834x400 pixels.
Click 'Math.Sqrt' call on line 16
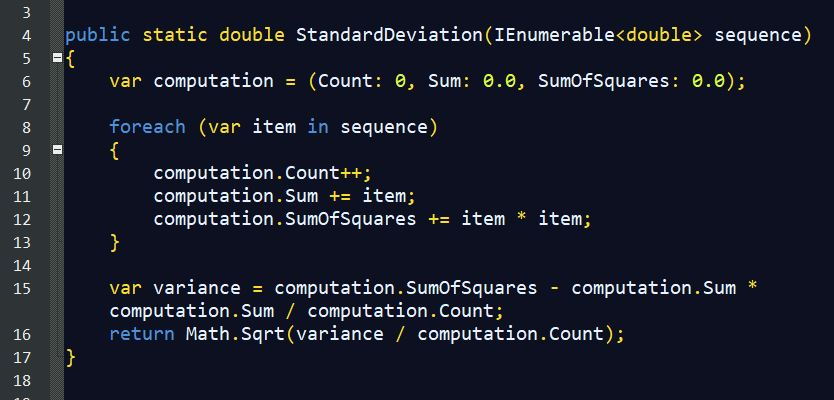tap(236, 334)
